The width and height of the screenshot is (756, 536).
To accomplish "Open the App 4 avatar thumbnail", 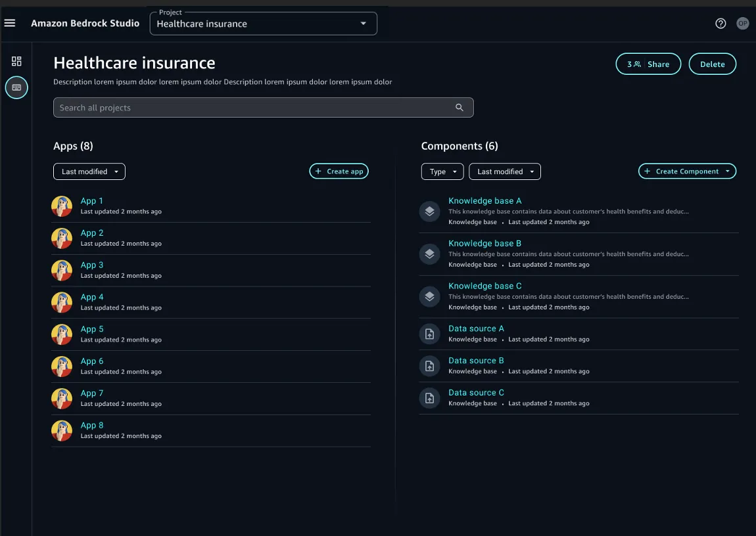I will pos(62,302).
